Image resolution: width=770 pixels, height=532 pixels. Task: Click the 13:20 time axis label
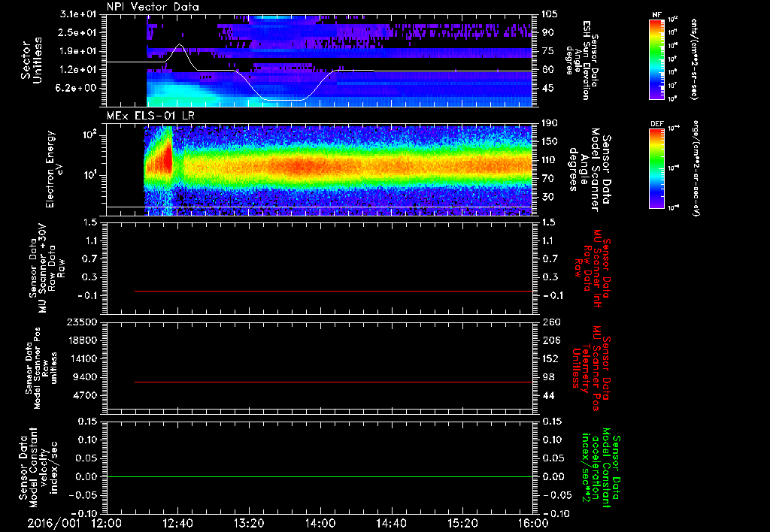tap(249, 523)
